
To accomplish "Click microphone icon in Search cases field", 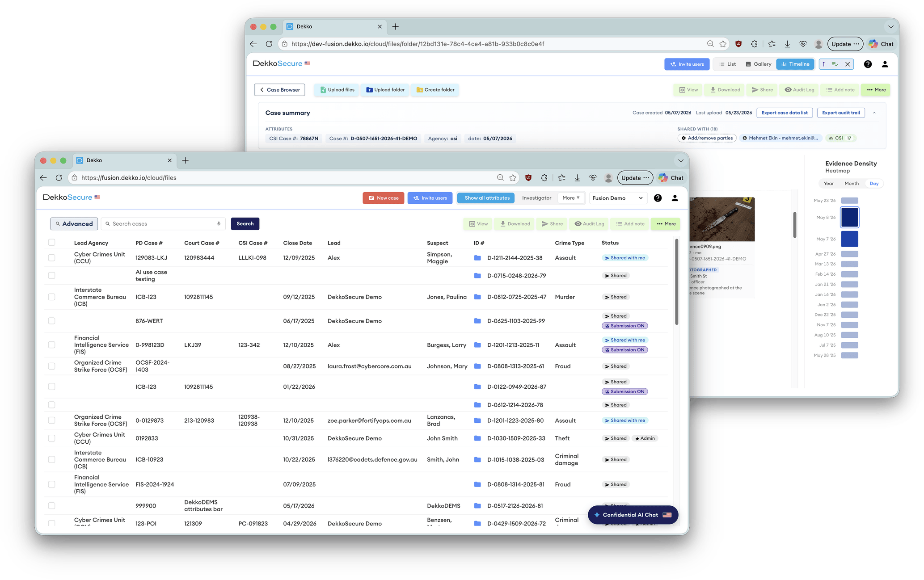I will pyautogui.click(x=219, y=224).
